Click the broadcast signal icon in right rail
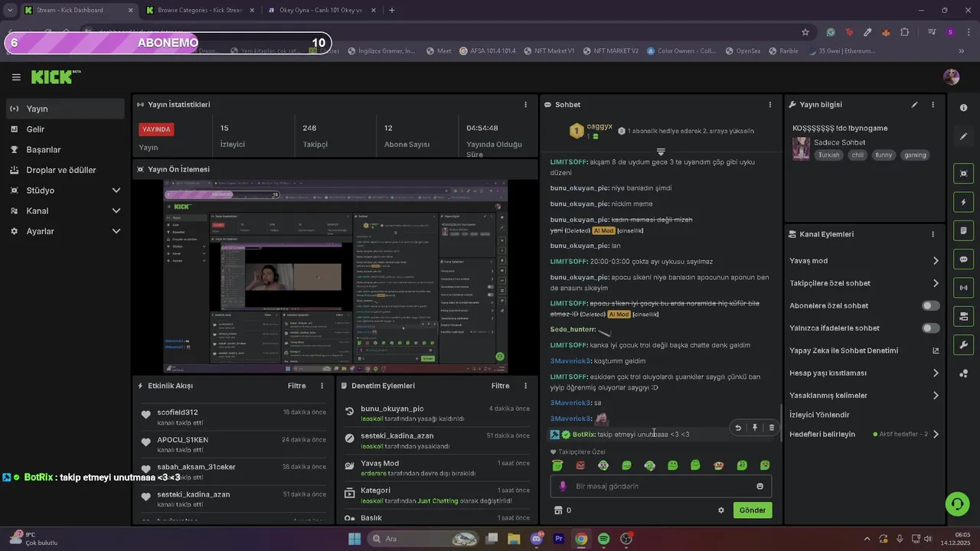Viewport: 980px width, 551px height. coord(963,288)
